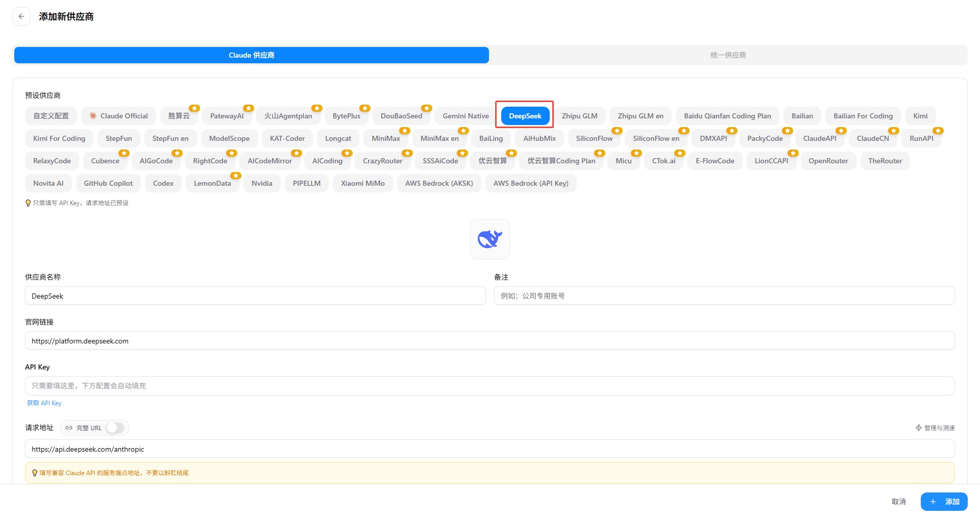Choose the Claude Official preset
This screenshot has height=519, width=980.
coord(118,116)
